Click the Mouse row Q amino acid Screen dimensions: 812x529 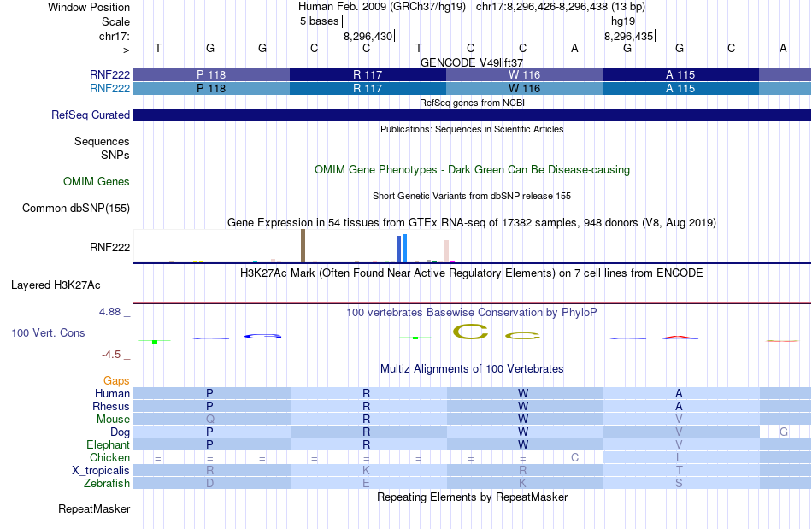pyautogui.click(x=209, y=419)
